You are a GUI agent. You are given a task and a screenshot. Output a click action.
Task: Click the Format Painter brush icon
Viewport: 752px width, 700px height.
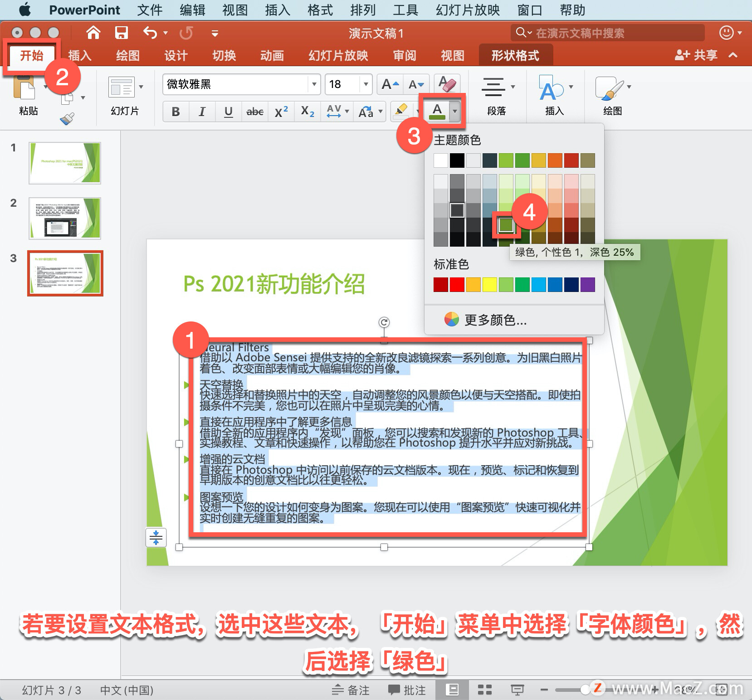click(x=67, y=119)
